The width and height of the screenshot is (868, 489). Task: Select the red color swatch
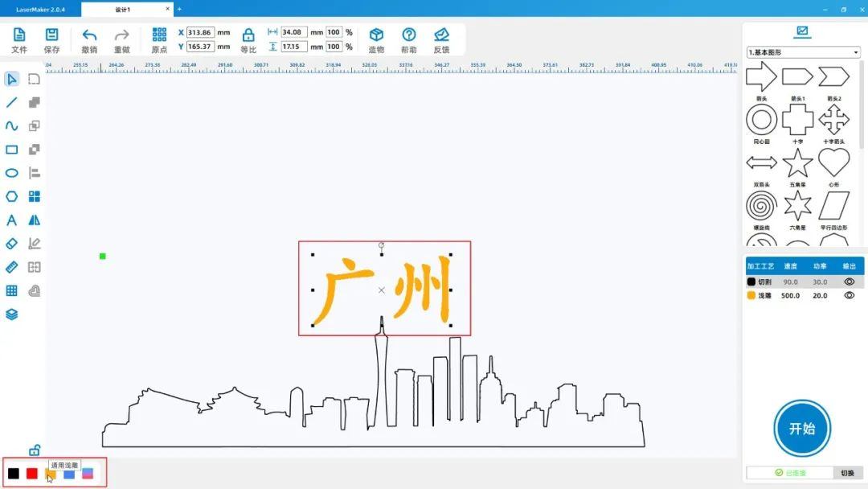point(32,474)
